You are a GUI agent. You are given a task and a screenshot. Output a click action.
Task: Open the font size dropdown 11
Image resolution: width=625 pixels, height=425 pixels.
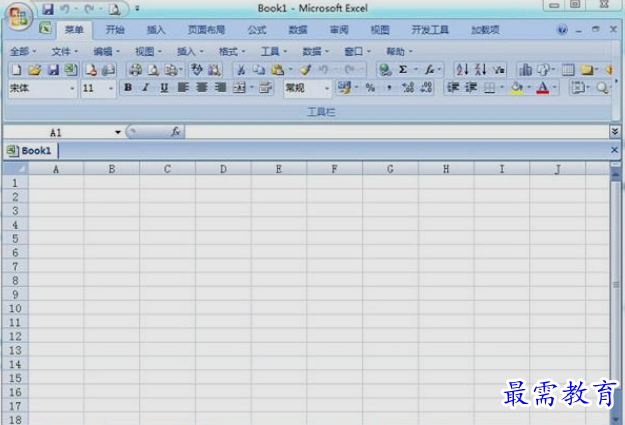[x=111, y=89]
